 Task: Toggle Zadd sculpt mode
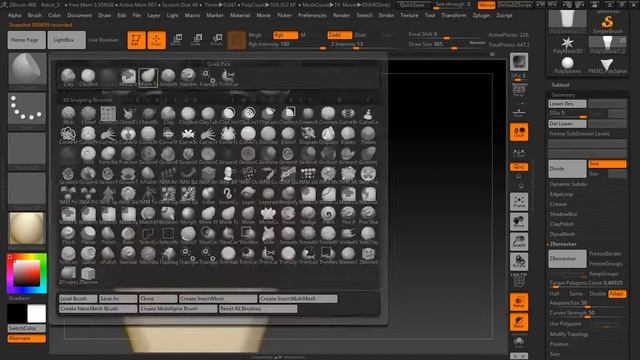(340, 35)
